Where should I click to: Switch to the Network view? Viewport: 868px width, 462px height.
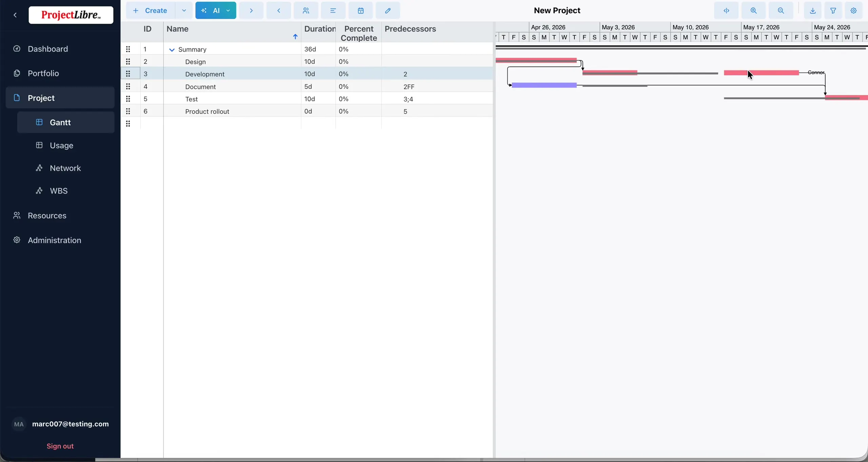[x=66, y=168]
